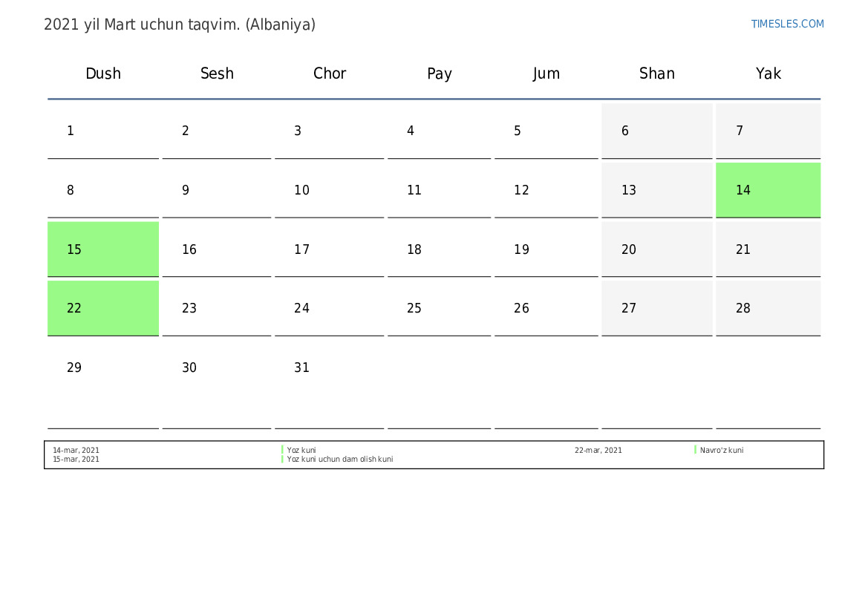Click the green marker beside Navro'z kuni

[696, 450]
